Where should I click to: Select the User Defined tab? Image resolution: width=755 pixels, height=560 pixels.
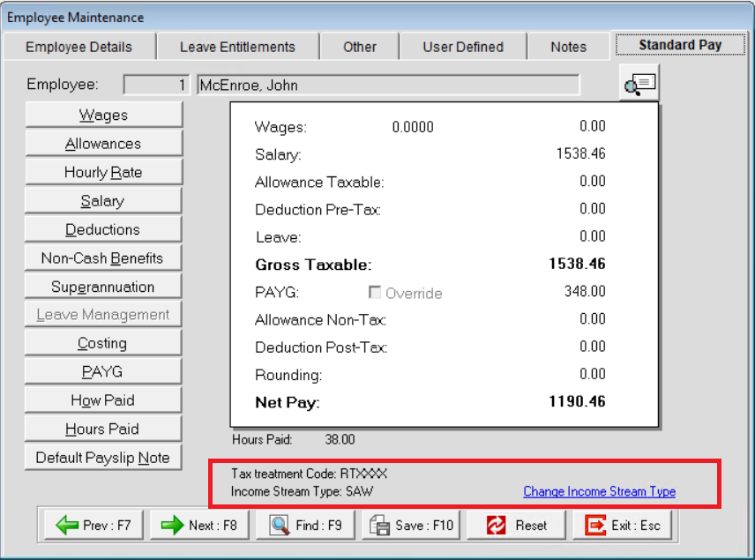click(463, 47)
